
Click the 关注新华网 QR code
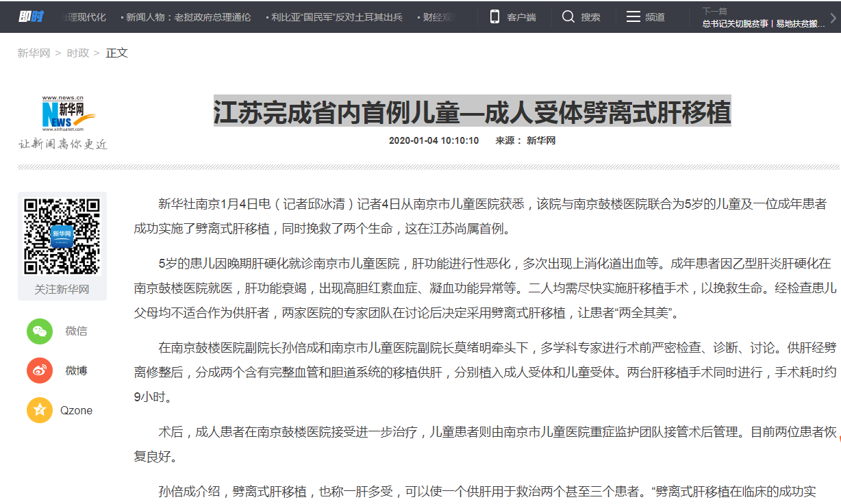[x=60, y=235]
